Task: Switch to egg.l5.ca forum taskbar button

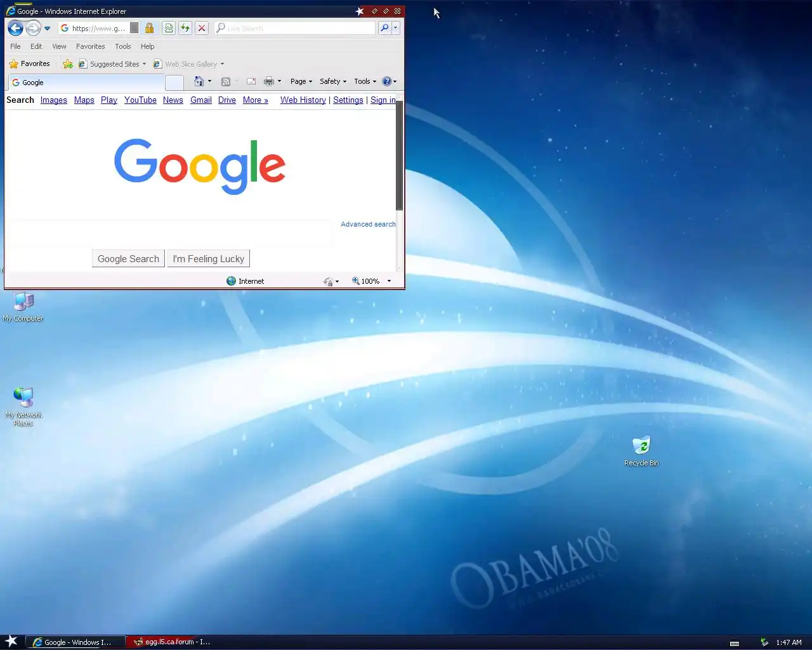Action: click(x=173, y=642)
